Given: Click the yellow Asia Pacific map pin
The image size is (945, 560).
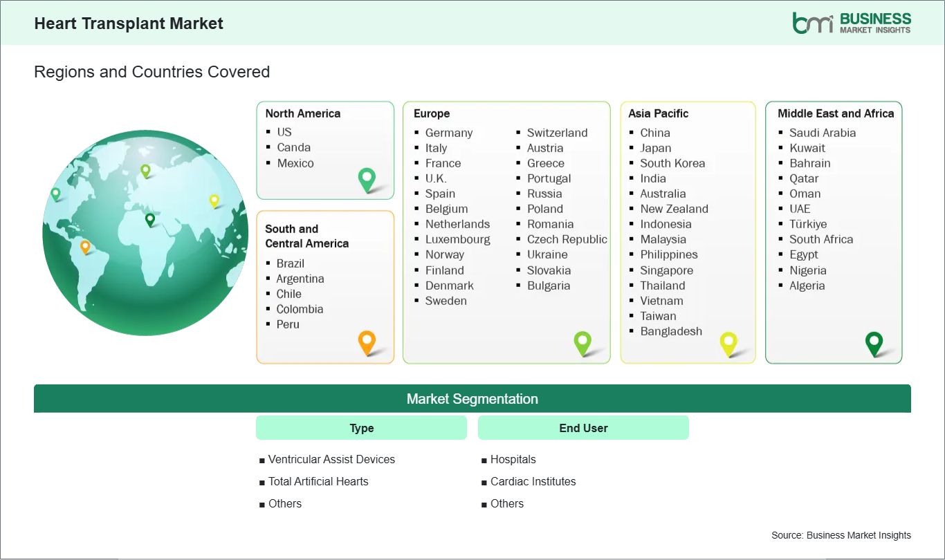Looking at the screenshot, I should pyautogui.click(x=728, y=342).
